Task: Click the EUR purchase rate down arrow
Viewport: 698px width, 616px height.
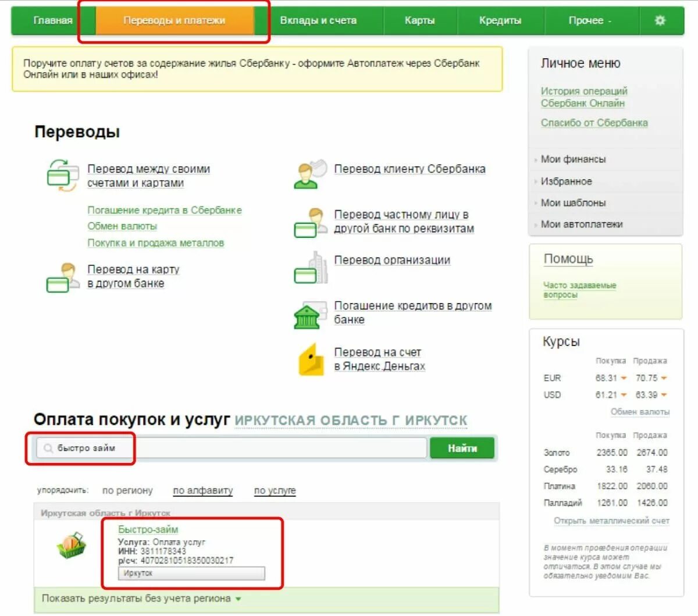Action: click(x=624, y=378)
